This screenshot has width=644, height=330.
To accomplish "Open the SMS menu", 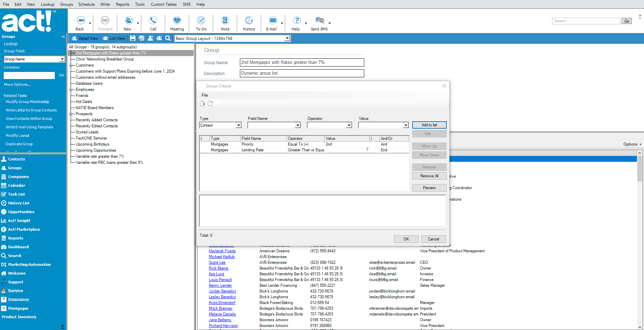I will (187, 4).
